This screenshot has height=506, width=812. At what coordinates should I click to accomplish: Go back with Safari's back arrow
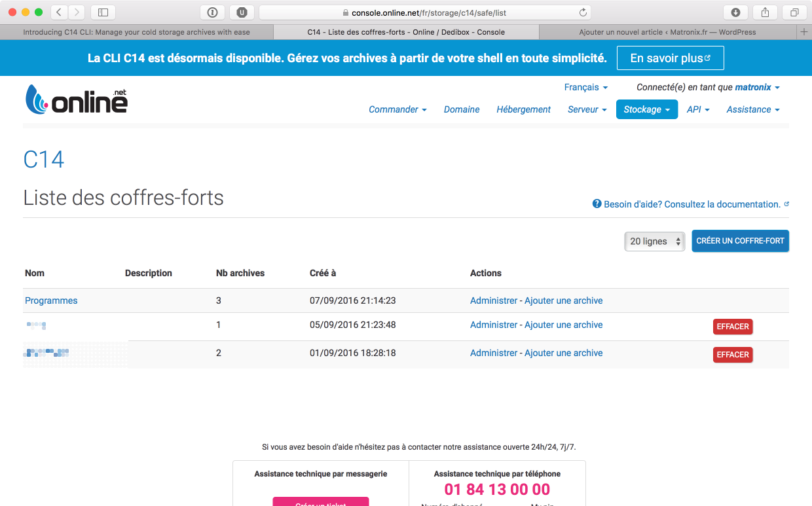coord(59,12)
